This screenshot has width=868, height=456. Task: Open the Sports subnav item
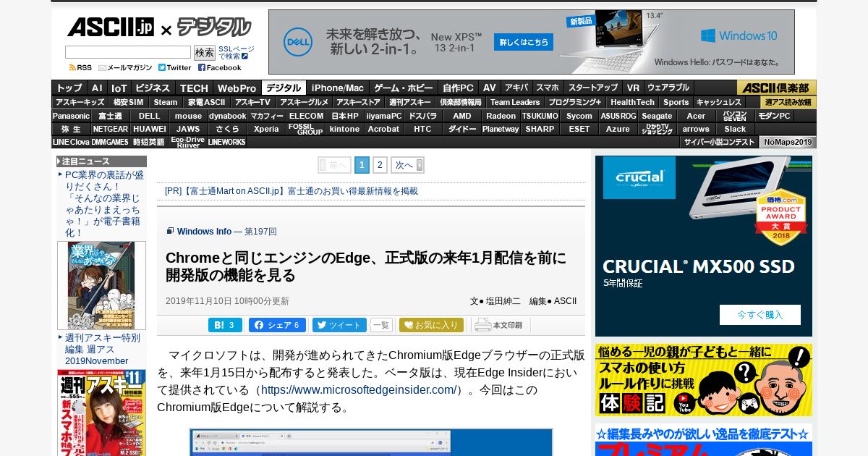point(676,102)
